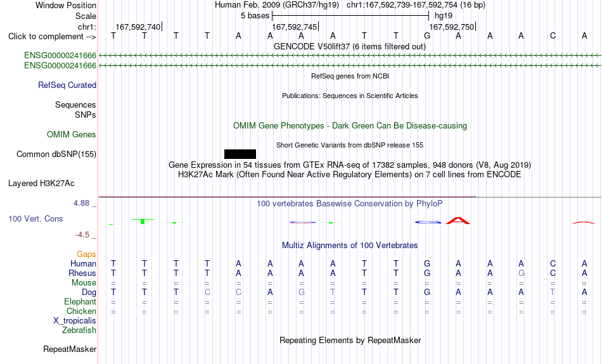Click the Rhesus species row label
The image size is (602, 364).
(x=82, y=273)
